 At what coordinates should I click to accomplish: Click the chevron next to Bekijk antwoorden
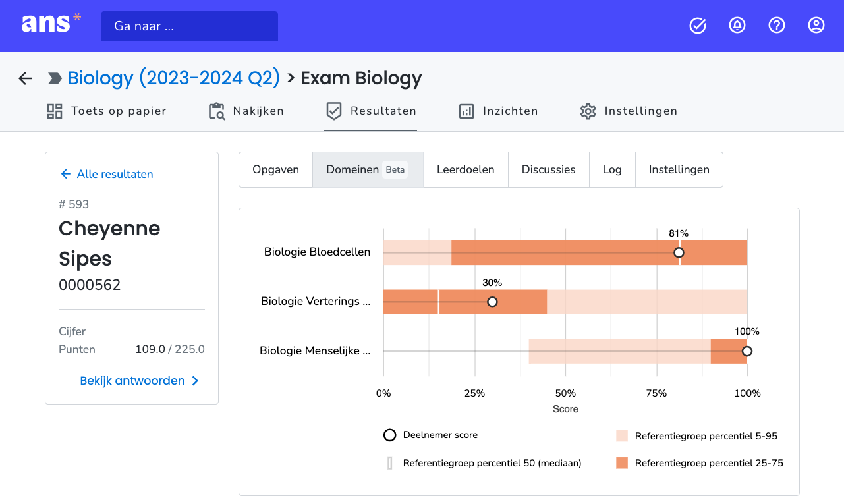coord(195,381)
